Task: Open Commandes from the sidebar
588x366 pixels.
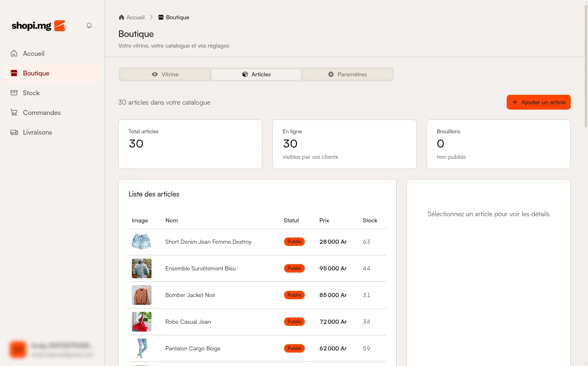Action: 53,112
